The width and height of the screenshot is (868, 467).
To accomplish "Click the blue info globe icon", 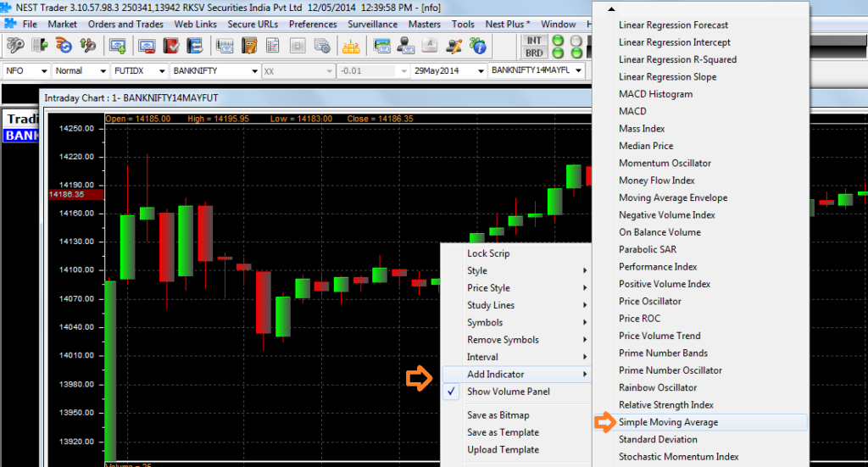I will (x=477, y=46).
